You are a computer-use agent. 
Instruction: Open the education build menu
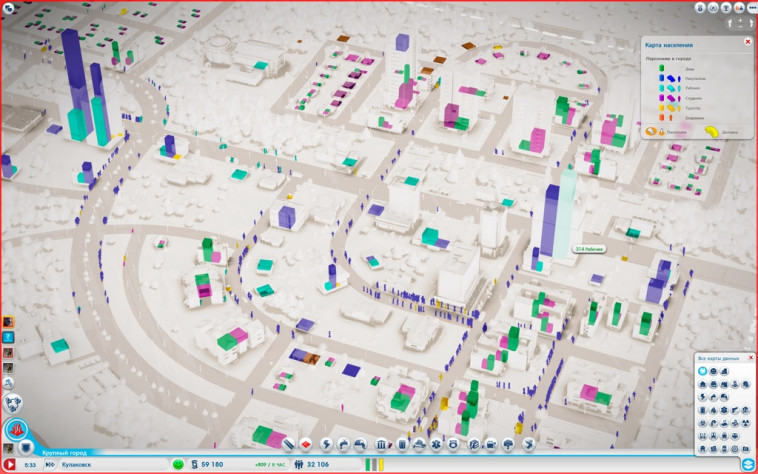[x=474, y=444]
